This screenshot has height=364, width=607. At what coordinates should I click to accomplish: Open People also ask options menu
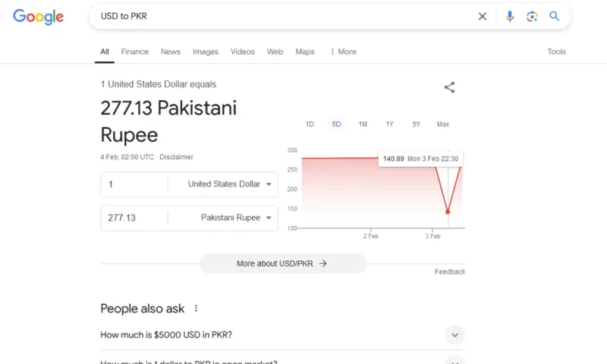pos(196,309)
